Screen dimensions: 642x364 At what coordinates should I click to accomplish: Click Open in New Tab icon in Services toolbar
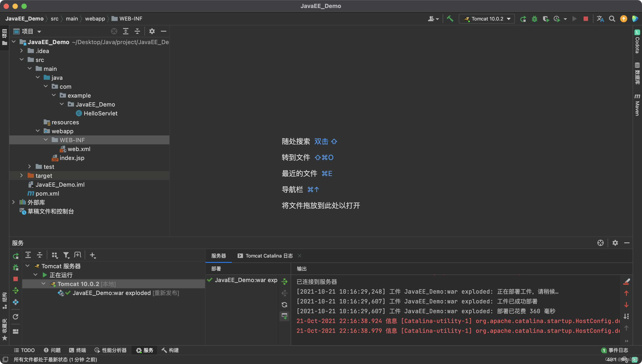(x=78, y=255)
